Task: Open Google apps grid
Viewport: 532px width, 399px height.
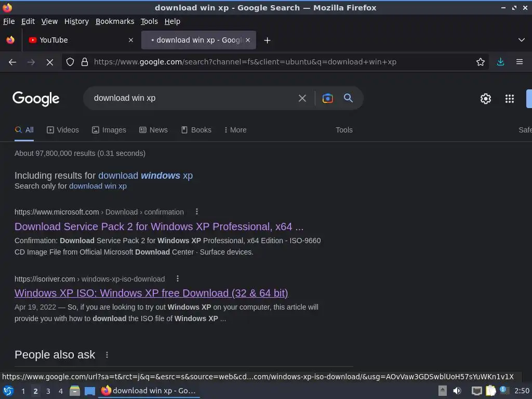Action: [509, 99]
